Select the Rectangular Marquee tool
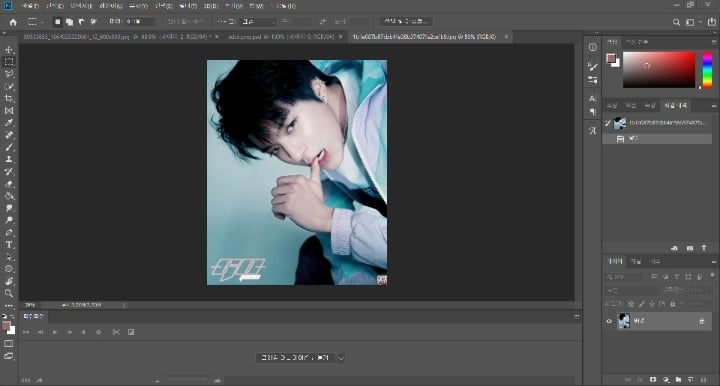 [x=9, y=62]
